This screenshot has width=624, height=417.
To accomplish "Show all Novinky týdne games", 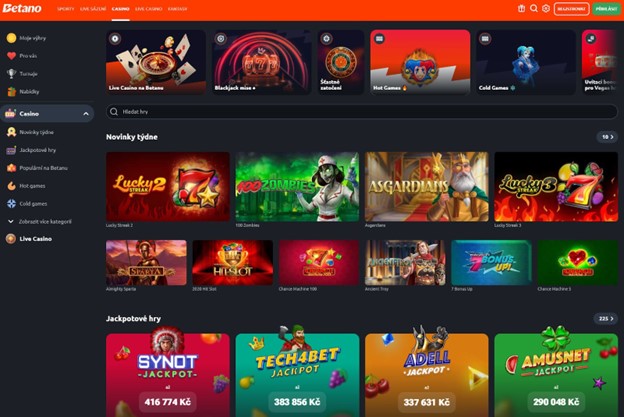I will (x=607, y=137).
